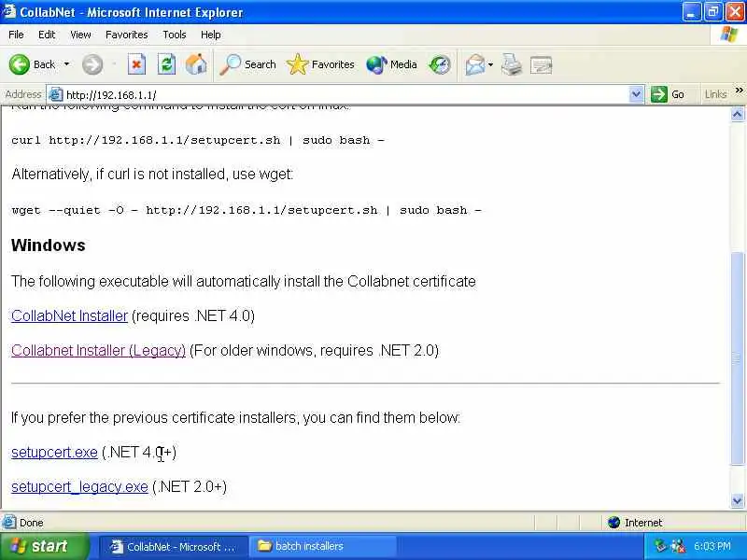The height and width of the screenshot is (560, 747).
Task: Open the View menu
Action: pos(80,35)
